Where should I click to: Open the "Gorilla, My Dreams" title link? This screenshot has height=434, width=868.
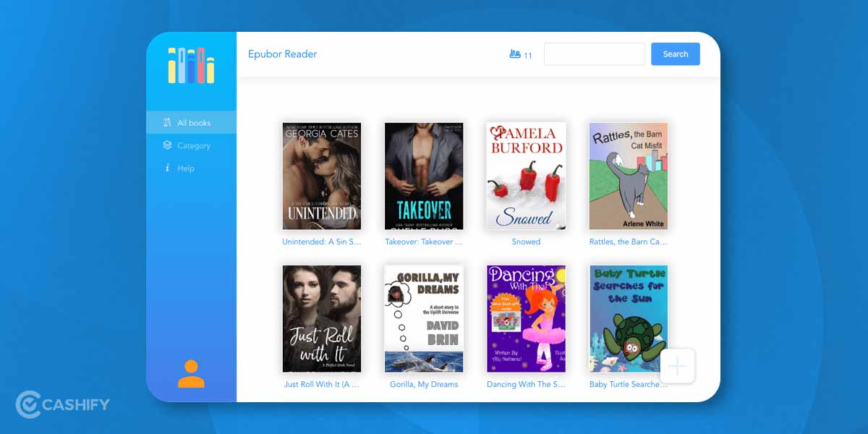click(424, 384)
